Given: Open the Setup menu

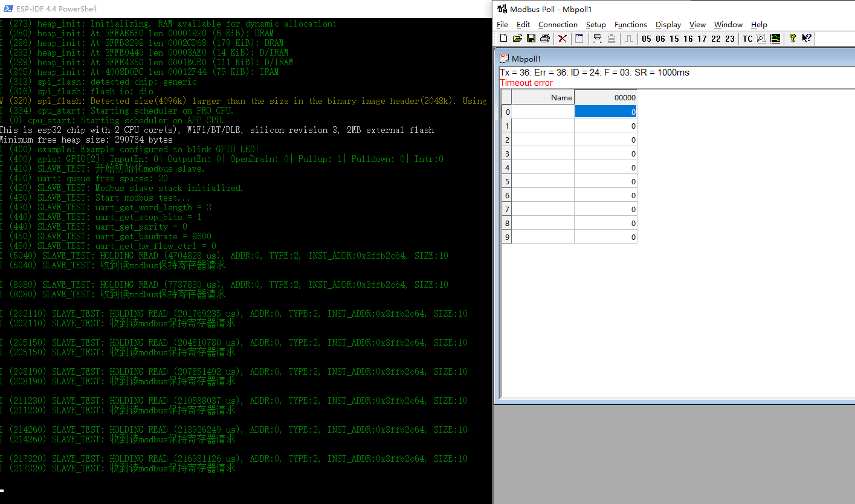Looking at the screenshot, I should [x=596, y=25].
